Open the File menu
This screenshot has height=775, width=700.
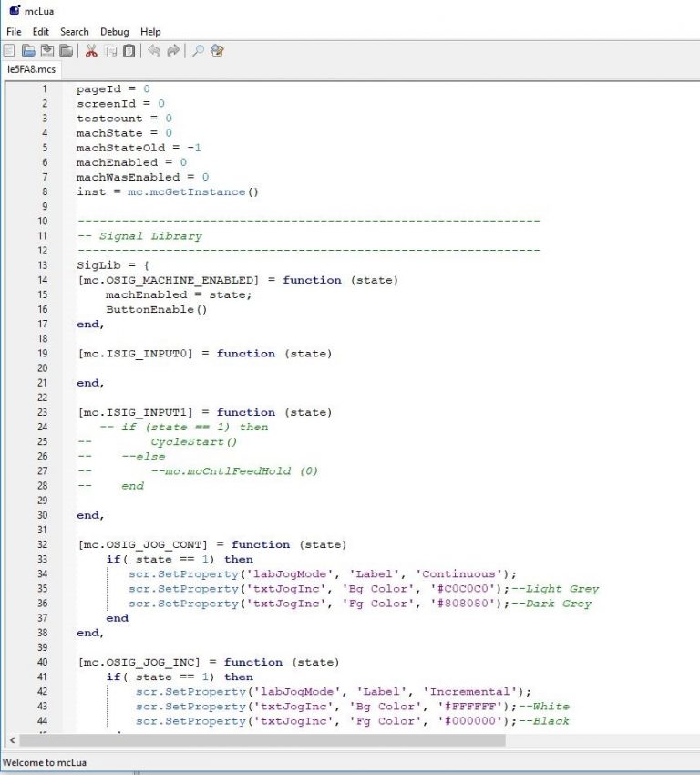click(14, 32)
